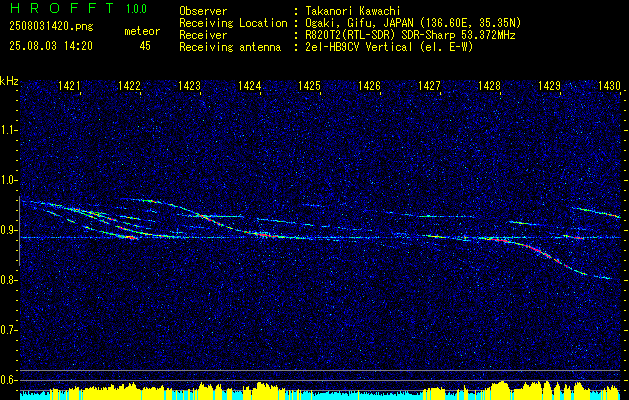This screenshot has height=400, width=629.
Task: Click the observer name Takanori Kawachi
Action: (353, 11)
